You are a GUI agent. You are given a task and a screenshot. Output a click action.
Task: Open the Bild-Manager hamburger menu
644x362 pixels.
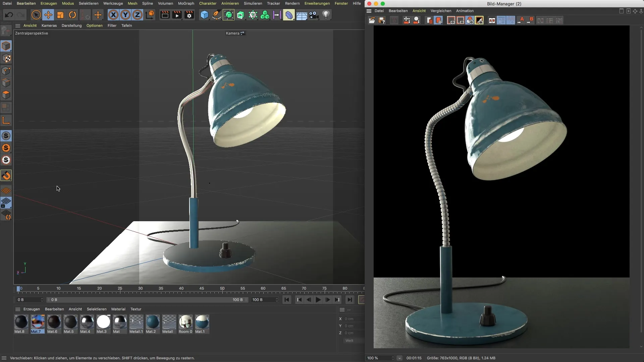point(369,11)
